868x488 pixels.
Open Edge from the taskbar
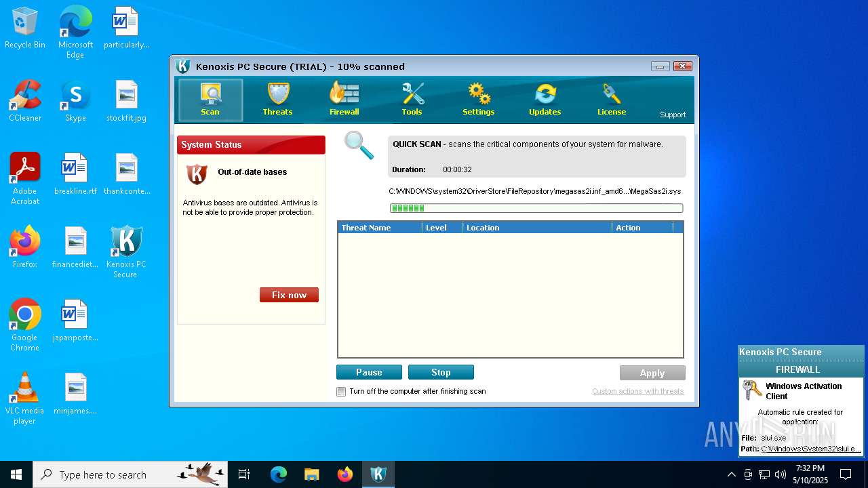pos(279,474)
